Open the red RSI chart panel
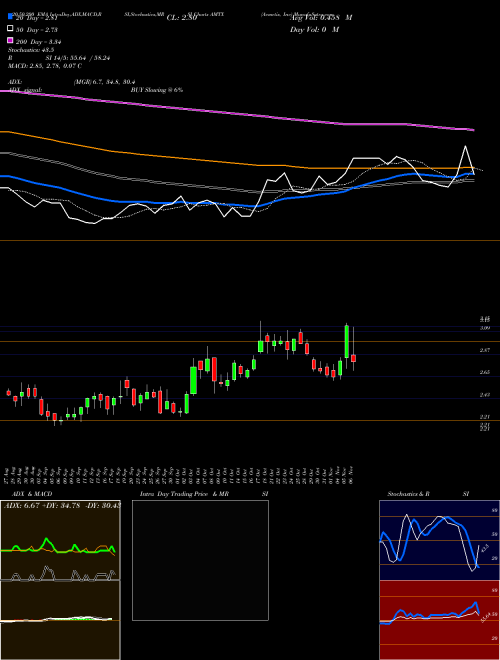The height and width of the screenshot is (660, 500). (x=439, y=620)
